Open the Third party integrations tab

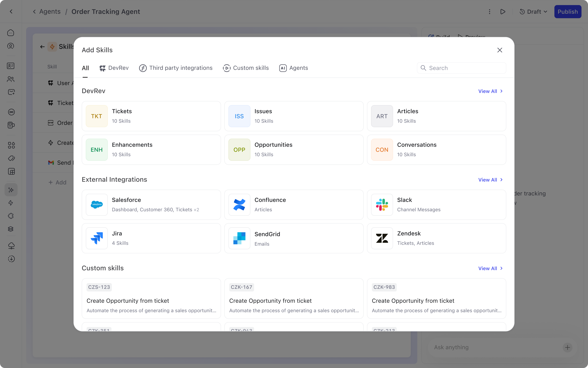176,68
